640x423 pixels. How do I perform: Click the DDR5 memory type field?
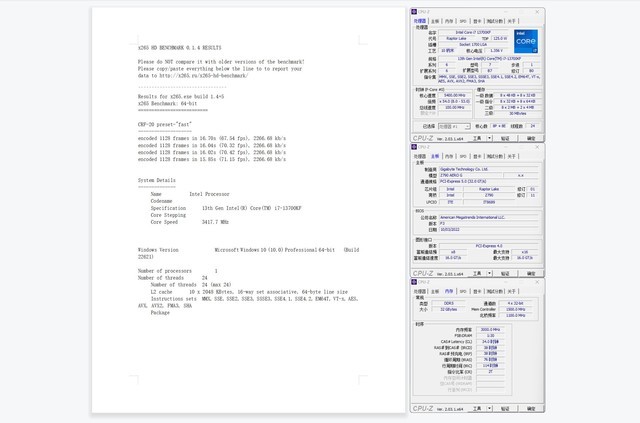448,303
